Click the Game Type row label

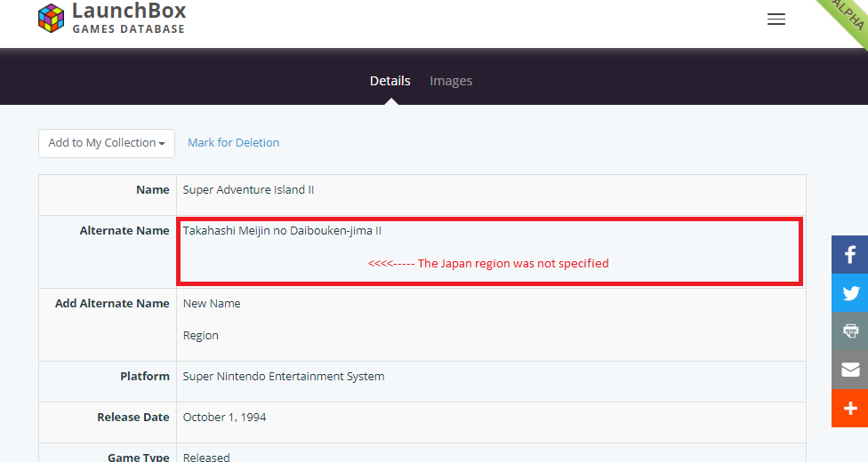(x=139, y=457)
